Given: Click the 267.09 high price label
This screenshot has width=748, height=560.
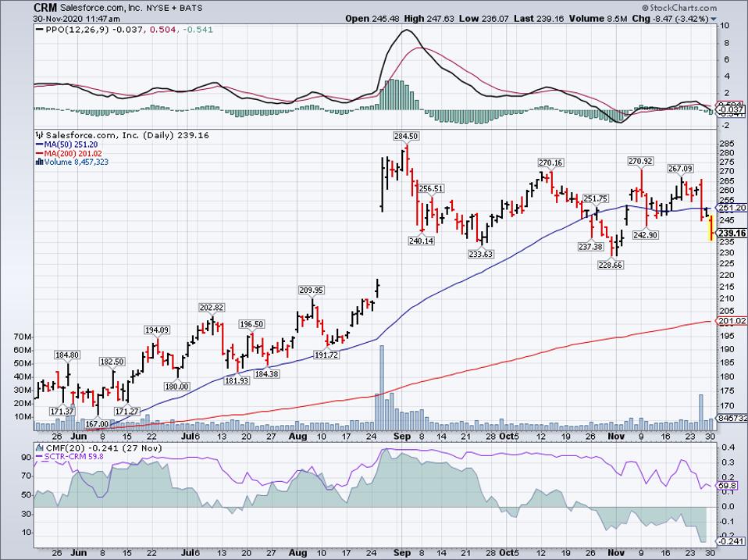Looking at the screenshot, I should click(680, 169).
